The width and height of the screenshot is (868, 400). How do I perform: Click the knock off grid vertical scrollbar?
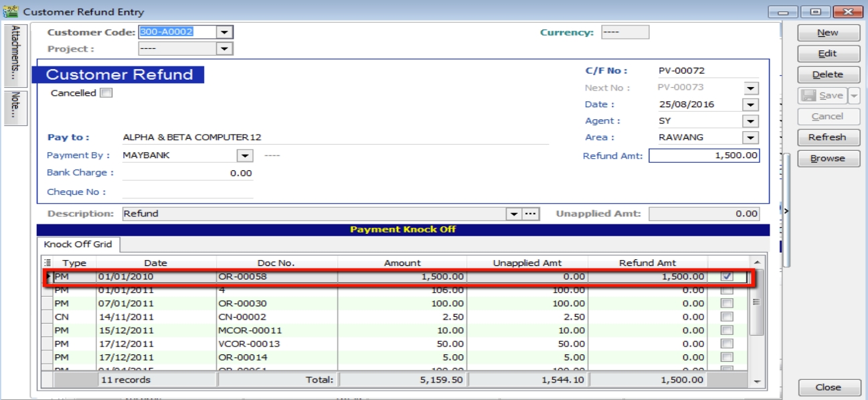pyautogui.click(x=757, y=322)
